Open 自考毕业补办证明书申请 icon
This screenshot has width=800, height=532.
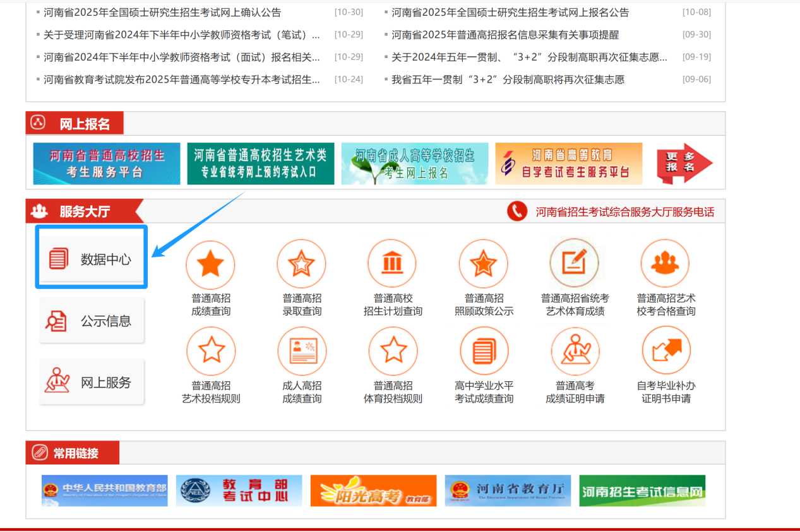click(x=666, y=352)
